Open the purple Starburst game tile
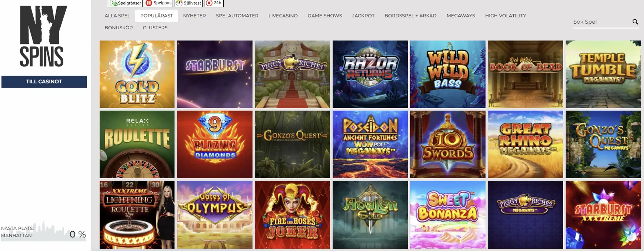 (x=215, y=74)
